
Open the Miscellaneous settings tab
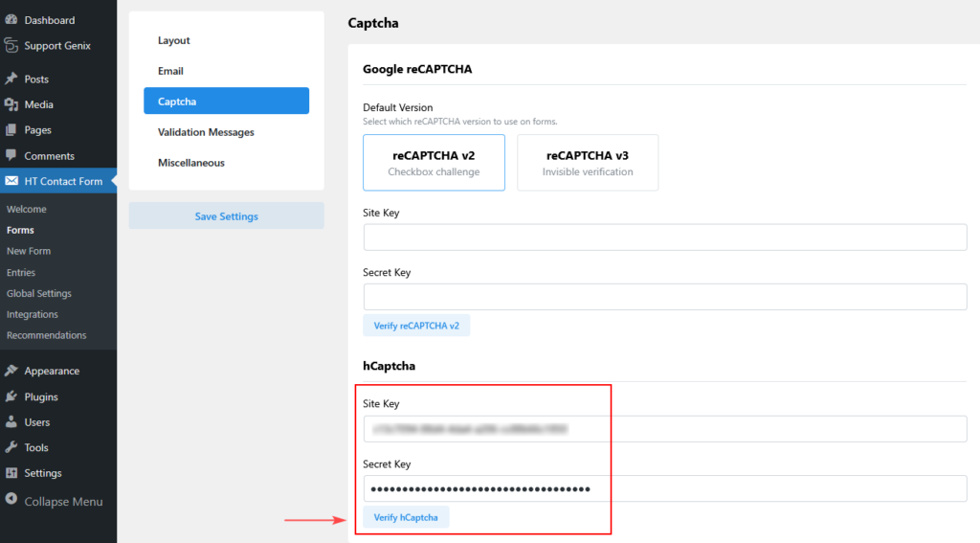[191, 163]
